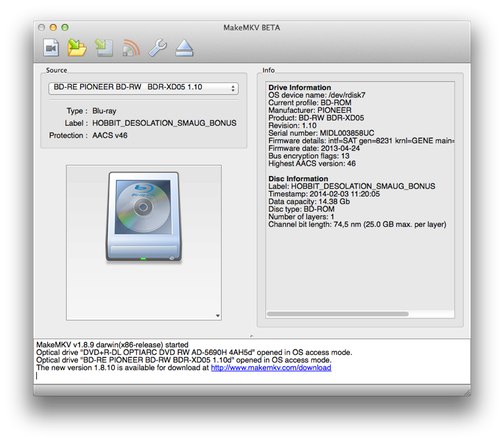Click inside the log message text area
Viewport: 500px width, 438px height.
pyautogui.click(x=252, y=361)
